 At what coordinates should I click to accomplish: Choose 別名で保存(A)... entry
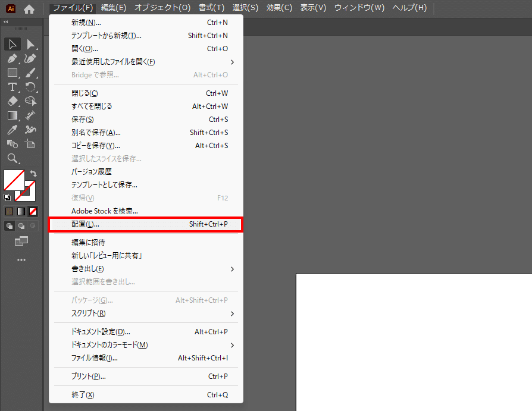[146, 133]
